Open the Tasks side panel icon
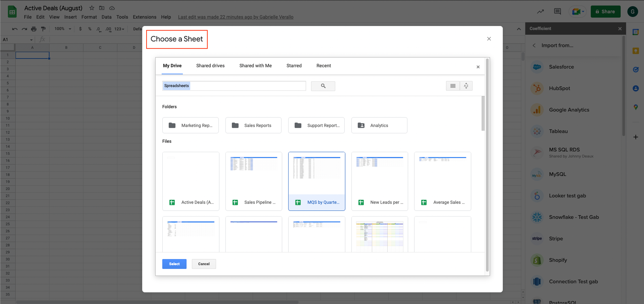The height and width of the screenshot is (304, 644). [636, 69]
